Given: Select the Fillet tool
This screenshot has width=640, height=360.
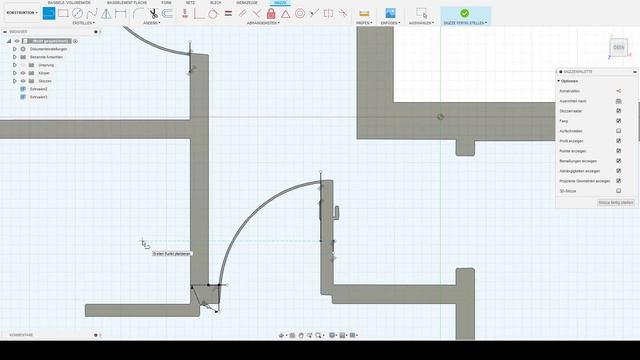Looking at the screenshot, I should (x=138, y=13).
